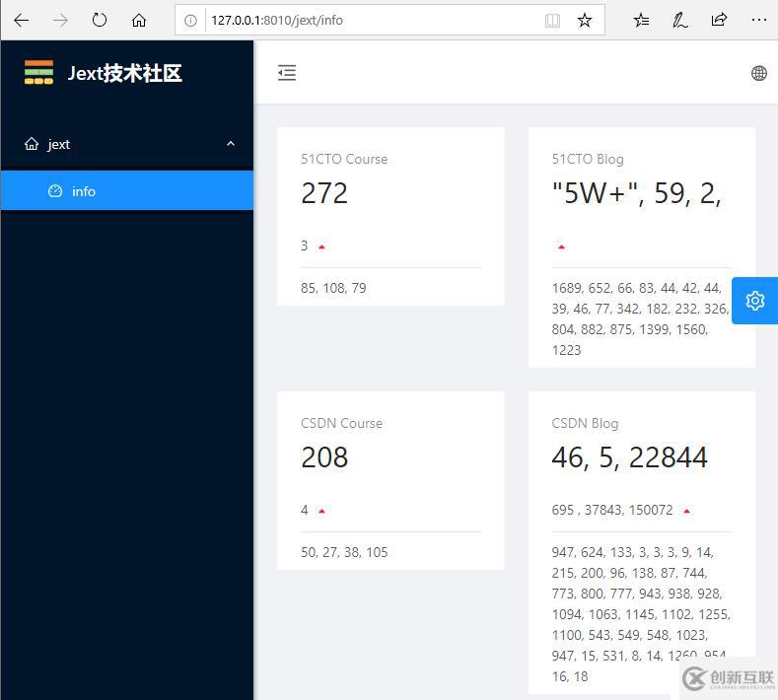The height and width of the screenshot is (700, 778).
Task: Click the browser forward arrow
Action: point(60,21)
